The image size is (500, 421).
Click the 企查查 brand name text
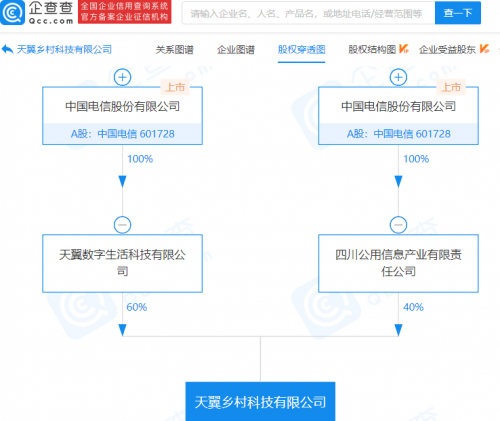[51, 8]
